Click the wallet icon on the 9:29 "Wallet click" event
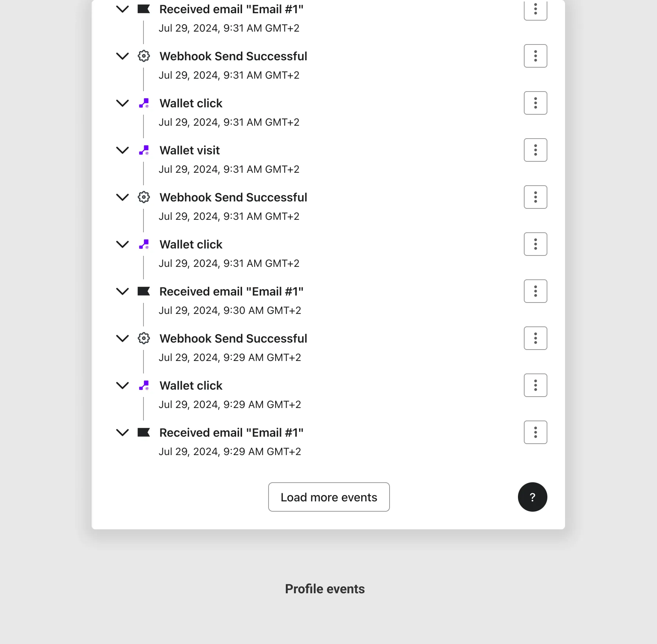This screenshot has width=657, height=644. (144, 385)
